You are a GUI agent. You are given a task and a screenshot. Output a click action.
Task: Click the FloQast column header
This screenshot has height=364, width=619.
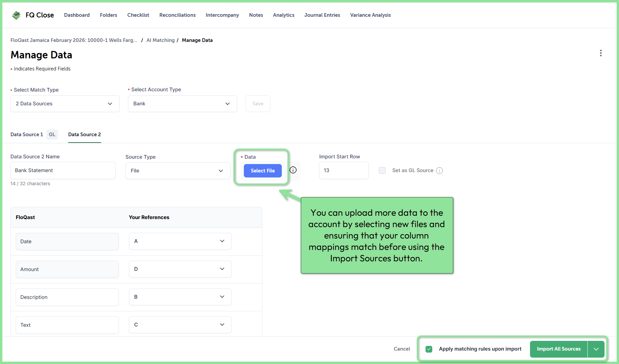25,217
